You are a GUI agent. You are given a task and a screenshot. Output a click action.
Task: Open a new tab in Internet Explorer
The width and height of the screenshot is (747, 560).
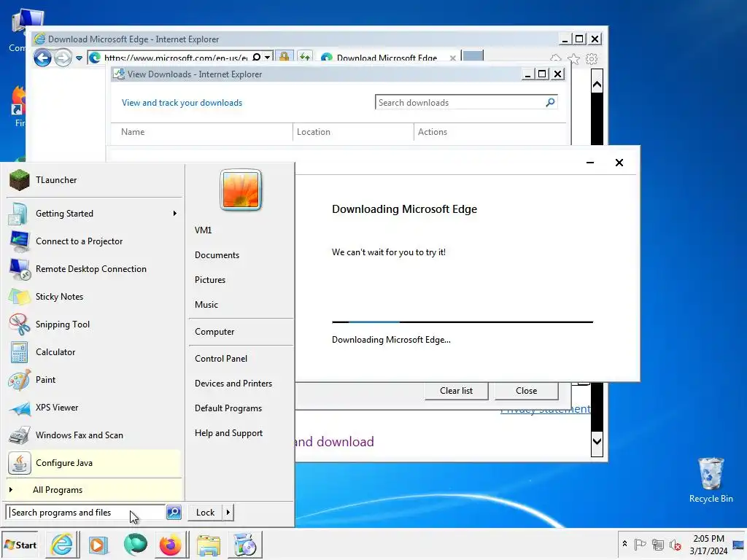473,56
